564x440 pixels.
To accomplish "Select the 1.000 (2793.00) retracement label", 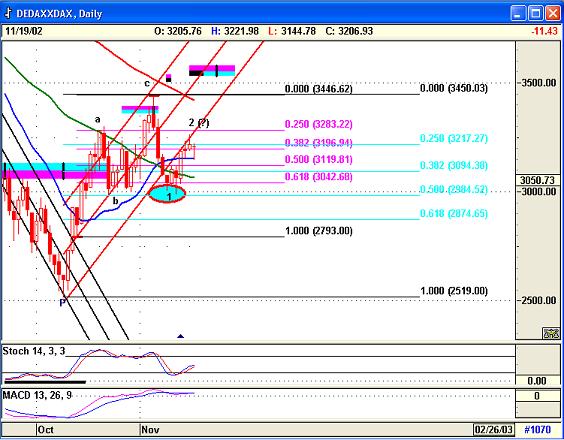I will point(319,231).
